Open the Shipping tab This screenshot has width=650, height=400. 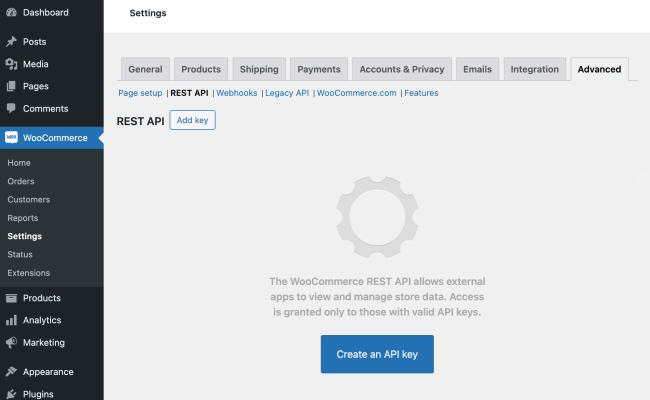pos(259,69)
